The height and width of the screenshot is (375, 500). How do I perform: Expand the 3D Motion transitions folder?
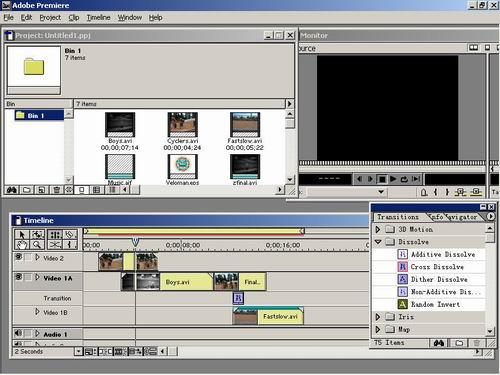pyautogui.click(x=378, y=229)
